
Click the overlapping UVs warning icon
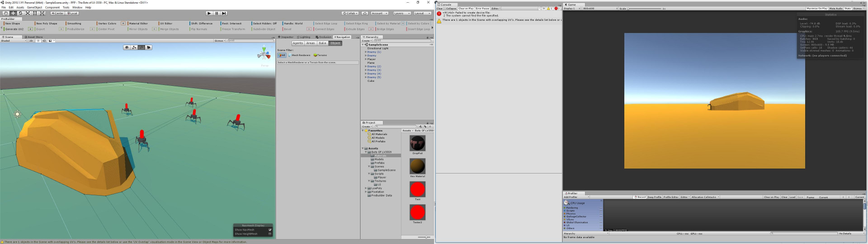pyautogui.click(x=439, y=21)
